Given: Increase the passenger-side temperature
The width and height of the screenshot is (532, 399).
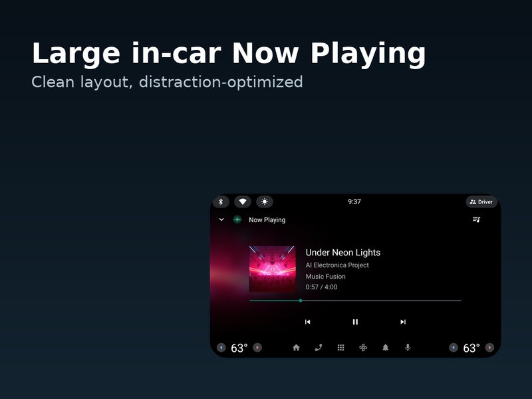Looking at the screenshot, I should click(x=489, y=347).
